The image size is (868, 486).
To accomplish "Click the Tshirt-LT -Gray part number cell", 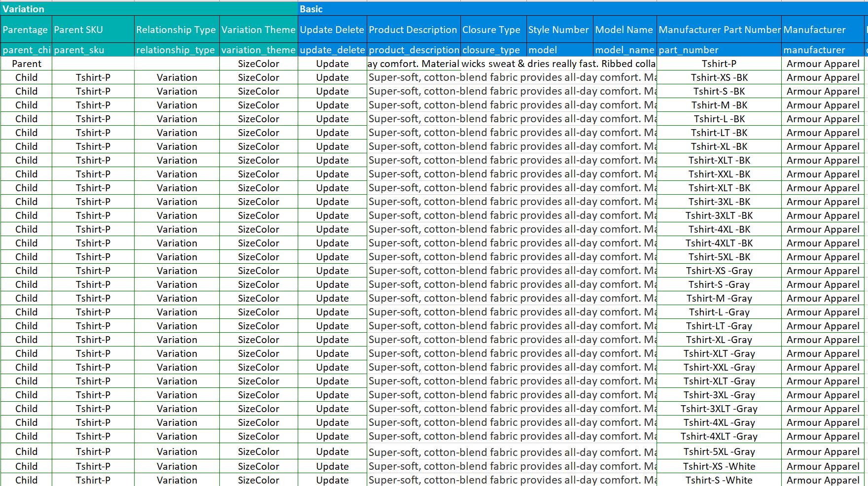I will click(719, 326).
